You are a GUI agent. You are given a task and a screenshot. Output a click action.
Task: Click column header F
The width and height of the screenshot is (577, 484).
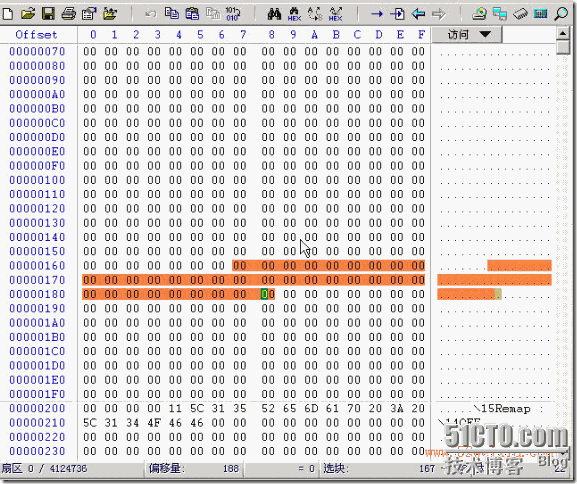tap(421, 35)
